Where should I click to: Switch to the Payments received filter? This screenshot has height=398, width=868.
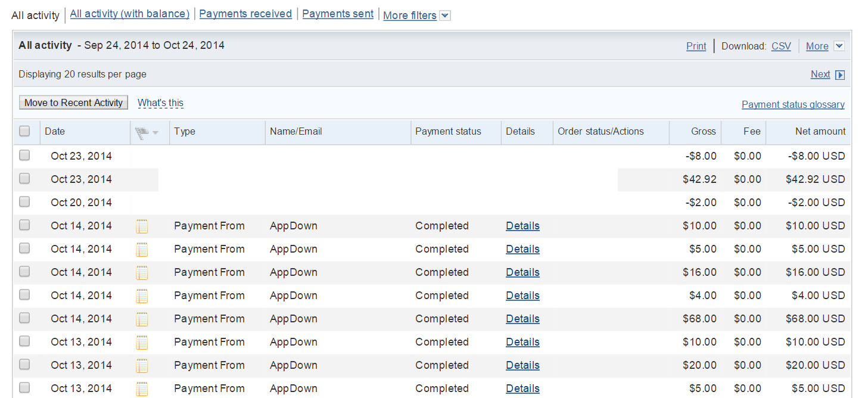coord(245,14)
